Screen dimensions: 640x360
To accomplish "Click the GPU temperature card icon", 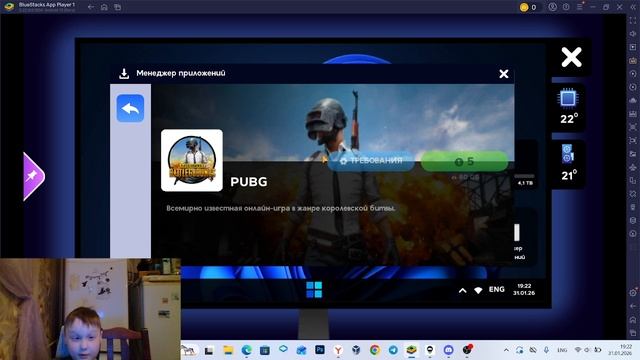I will coord(567,154).
